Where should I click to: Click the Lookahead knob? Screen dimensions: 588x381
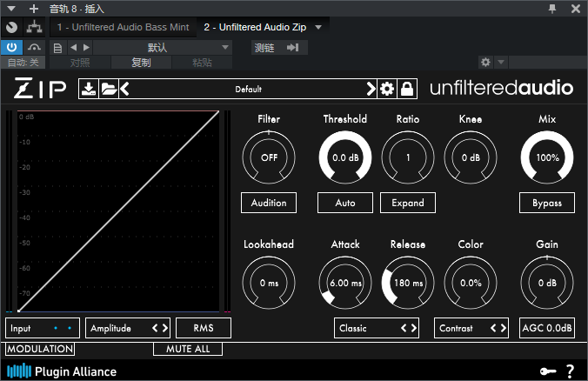click(269, 283)
